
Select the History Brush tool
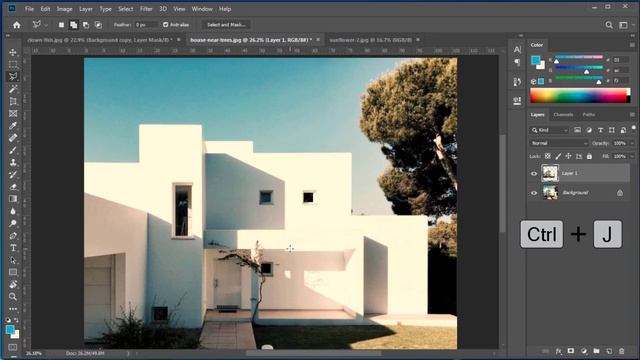13,175
